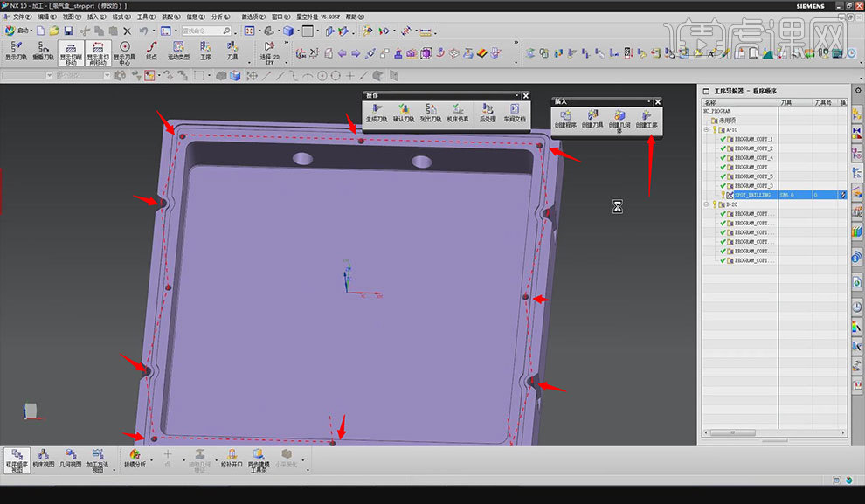Click the Delete (X) icon in the toolbar
Viewport: 865px width, 504px height.
coord(128,31)
